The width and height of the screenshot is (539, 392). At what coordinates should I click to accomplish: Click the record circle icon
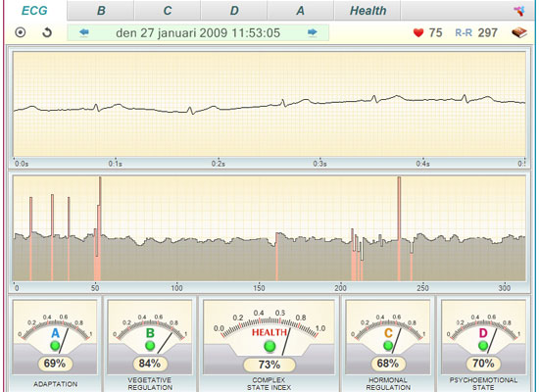coord(21,32)
